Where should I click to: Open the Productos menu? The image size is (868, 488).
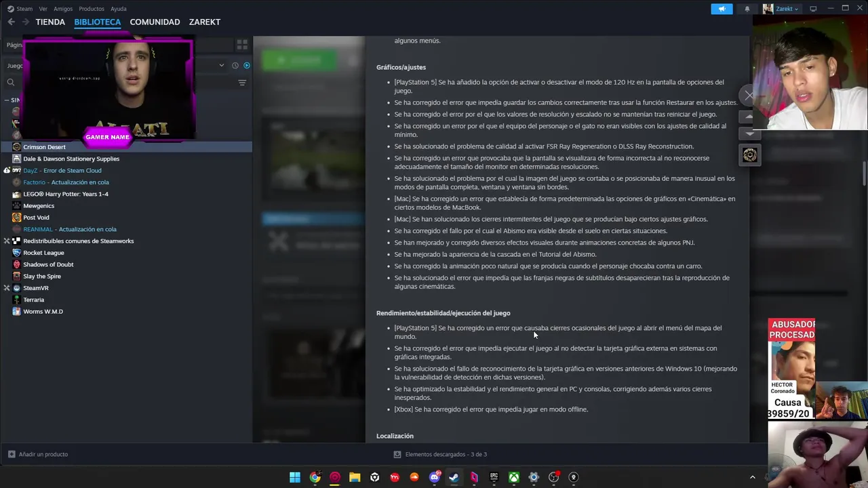[92, 9]
